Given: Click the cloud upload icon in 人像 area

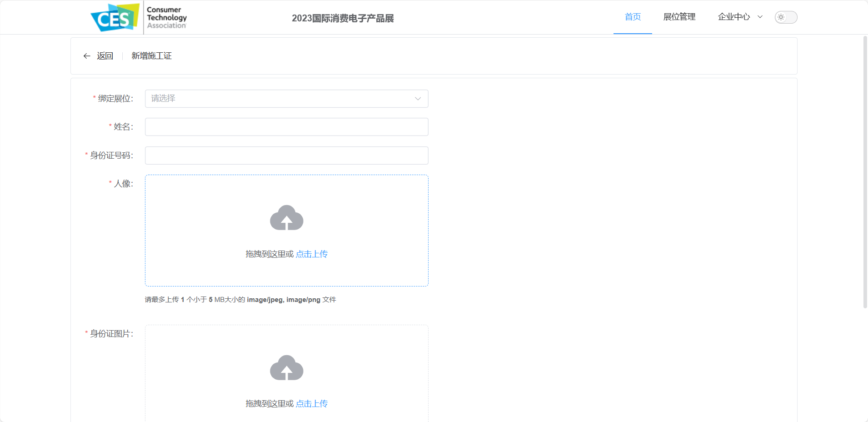Looking at the screenshot, I should (286, 218).
